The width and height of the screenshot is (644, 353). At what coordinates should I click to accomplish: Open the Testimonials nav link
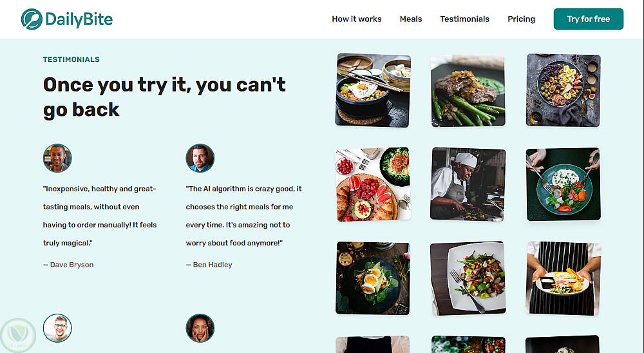pos(464,19)
